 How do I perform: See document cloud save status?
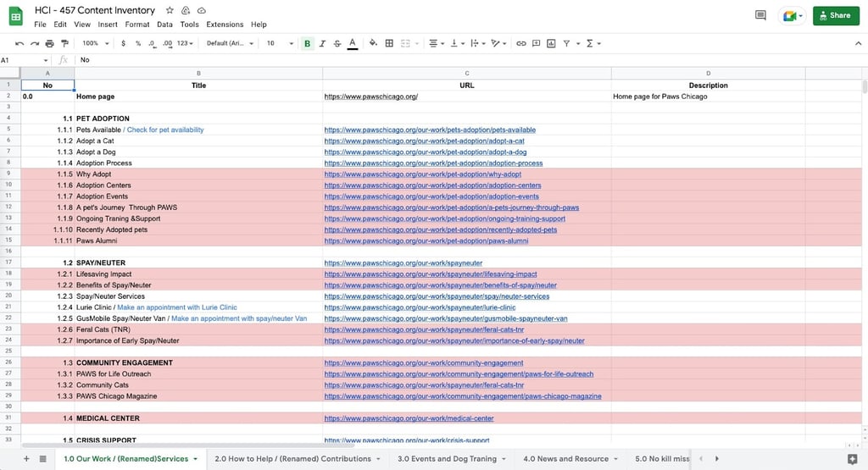click(202, 10)
